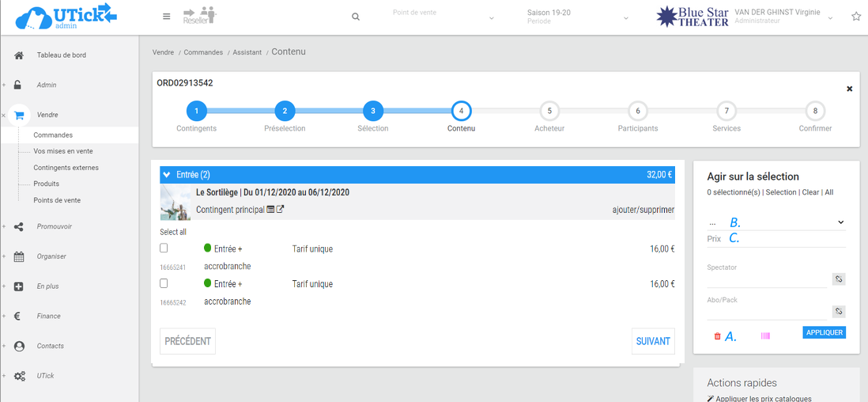Go to step 5 Acheteur
The width and height of the screenshot is (868, 402).
[549, 112]
